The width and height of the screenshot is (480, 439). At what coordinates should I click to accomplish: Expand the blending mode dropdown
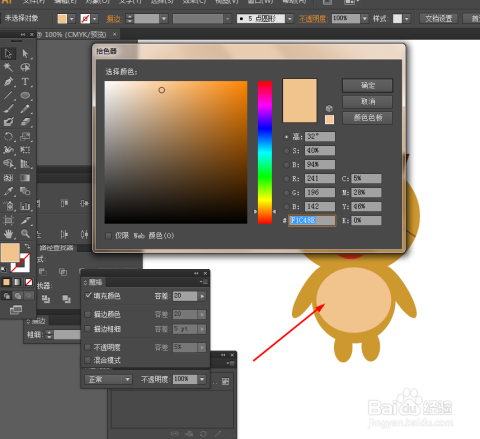click(x=109, y=379)
